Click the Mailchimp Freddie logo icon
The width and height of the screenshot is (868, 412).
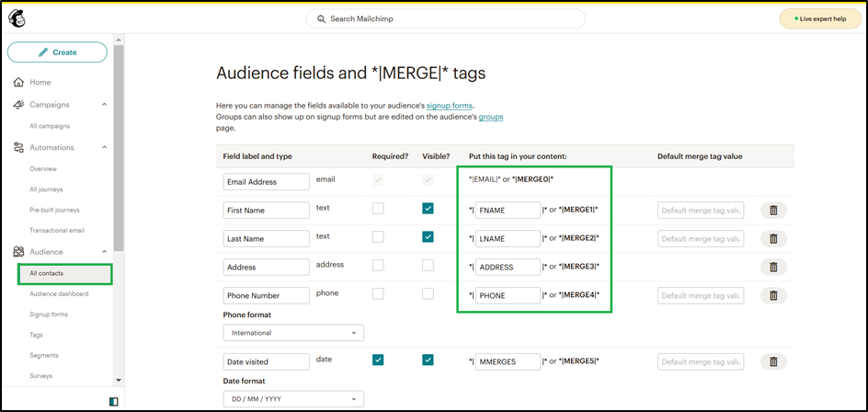point(18,19)
